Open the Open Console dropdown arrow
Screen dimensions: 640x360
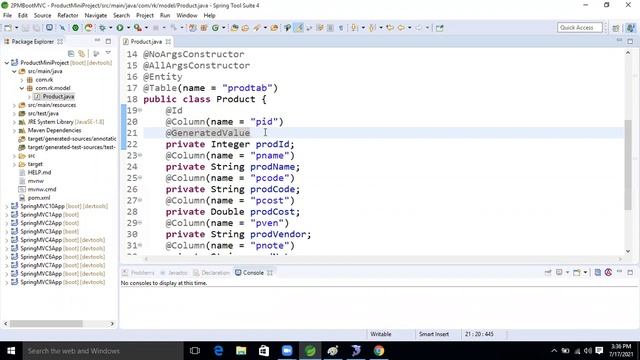[585, 272]
